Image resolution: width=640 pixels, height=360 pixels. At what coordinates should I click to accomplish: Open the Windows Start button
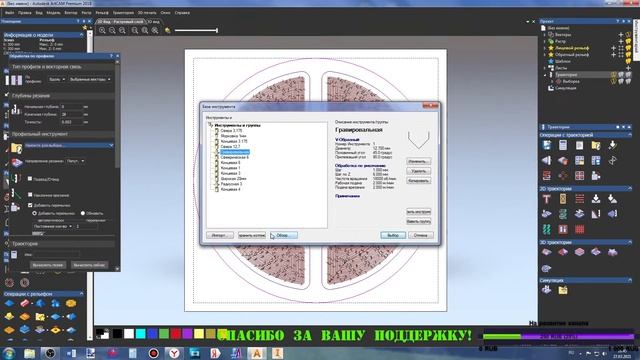click(9, 353)
